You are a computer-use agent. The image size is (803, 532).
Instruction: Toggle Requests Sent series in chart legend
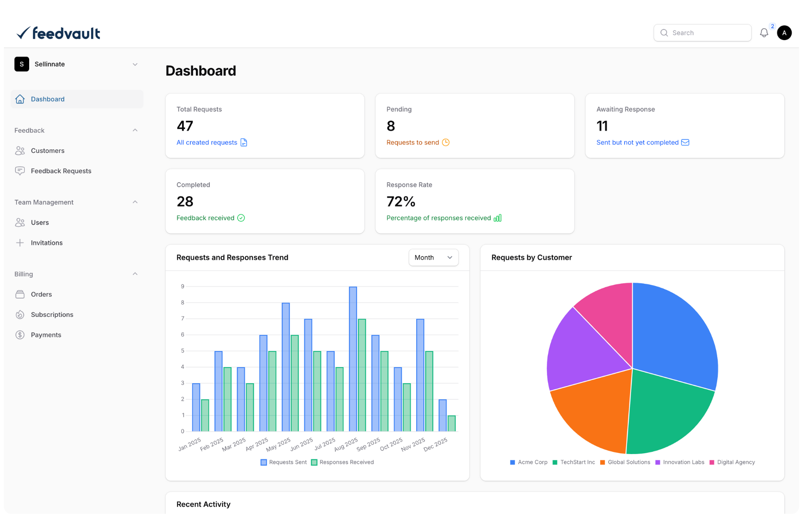283,462
